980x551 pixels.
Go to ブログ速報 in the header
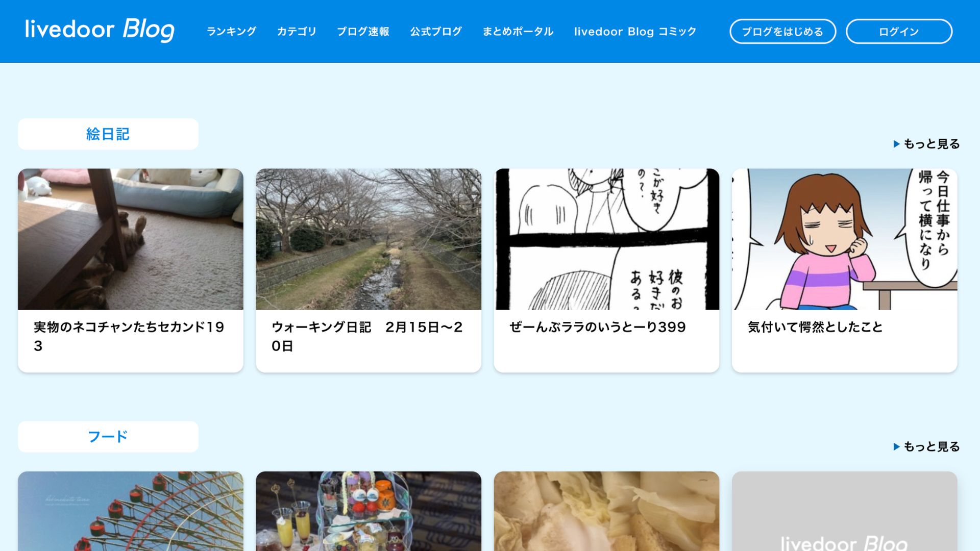363,32
